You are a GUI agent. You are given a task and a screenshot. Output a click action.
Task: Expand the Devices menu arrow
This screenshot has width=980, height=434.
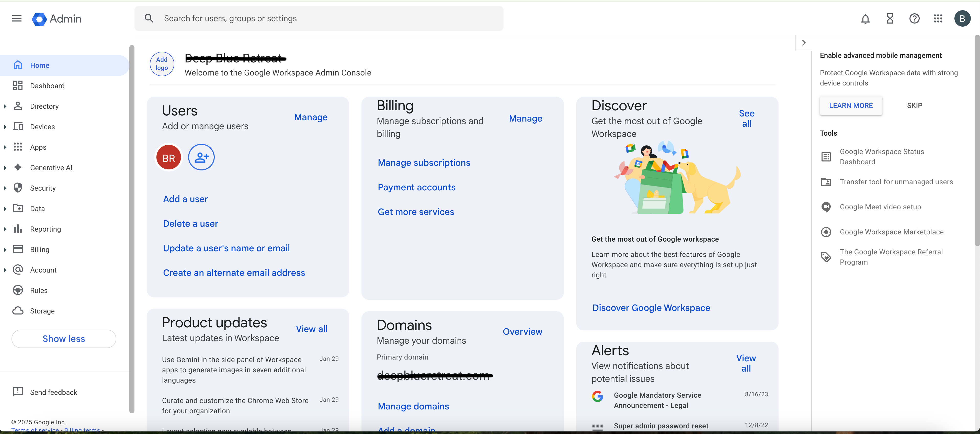point(5,127)
